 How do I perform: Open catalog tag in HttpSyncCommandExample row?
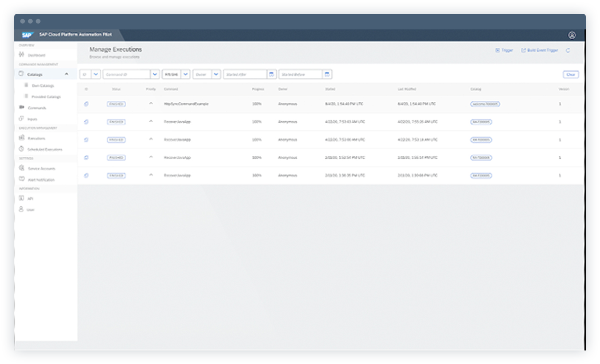[485, 104]
